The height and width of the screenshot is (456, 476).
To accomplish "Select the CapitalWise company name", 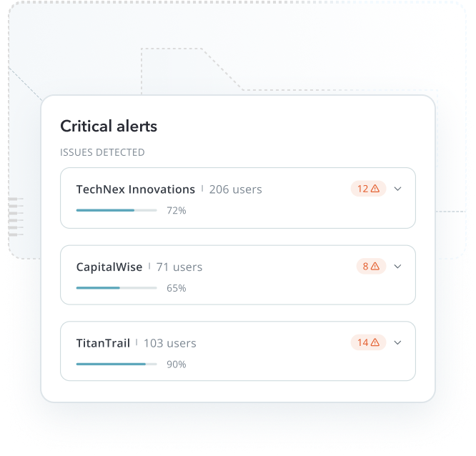I will (109, 267).
